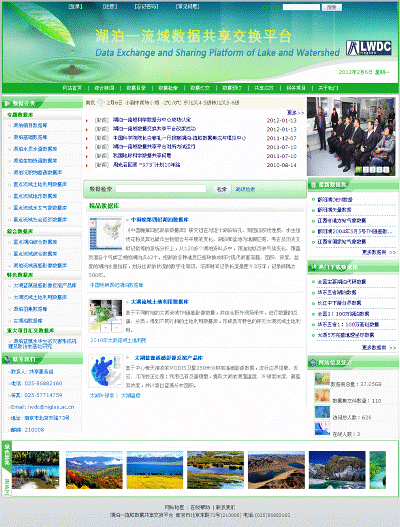Click the fax number 025-57714759
This screenshot has height=527, width=400.
point(43,395)
